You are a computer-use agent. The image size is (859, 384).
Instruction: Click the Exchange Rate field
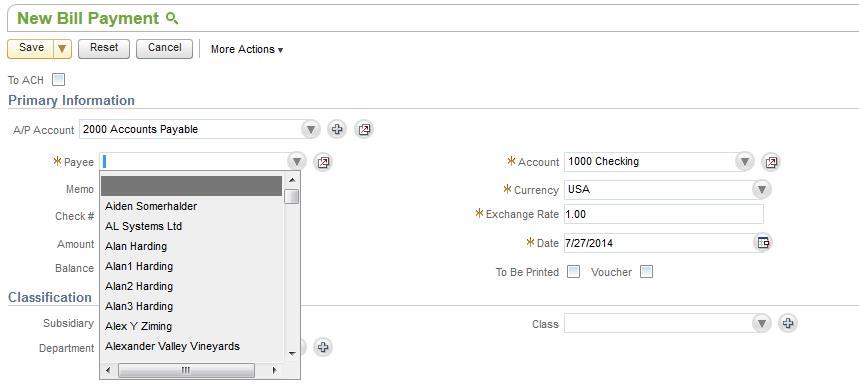point(663,214)
